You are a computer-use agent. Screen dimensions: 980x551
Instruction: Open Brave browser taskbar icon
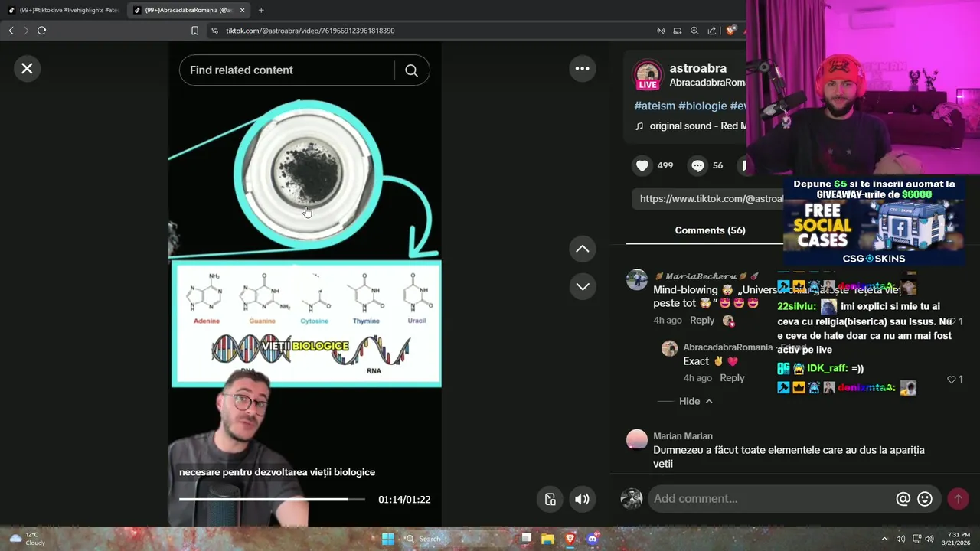(570, 539)
